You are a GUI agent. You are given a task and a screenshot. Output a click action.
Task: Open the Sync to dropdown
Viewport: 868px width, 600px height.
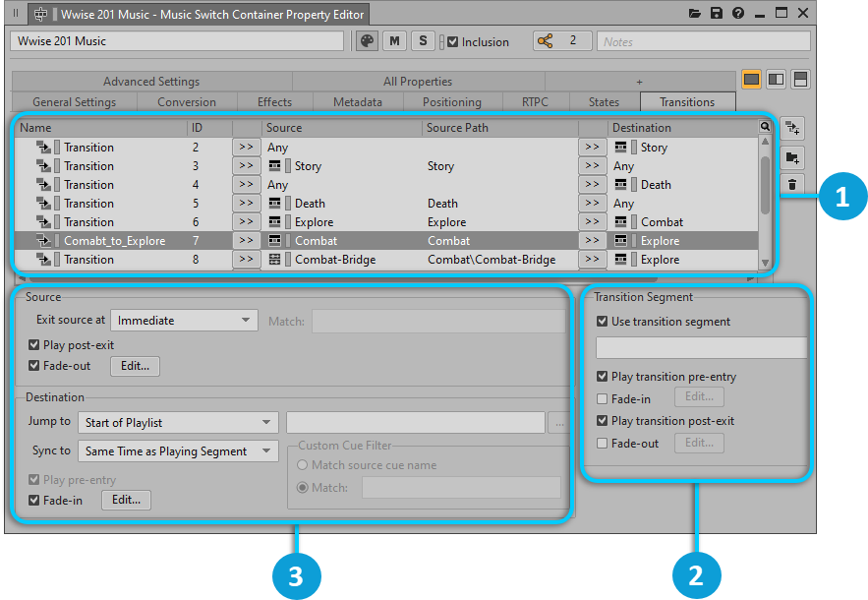[181, 451]
